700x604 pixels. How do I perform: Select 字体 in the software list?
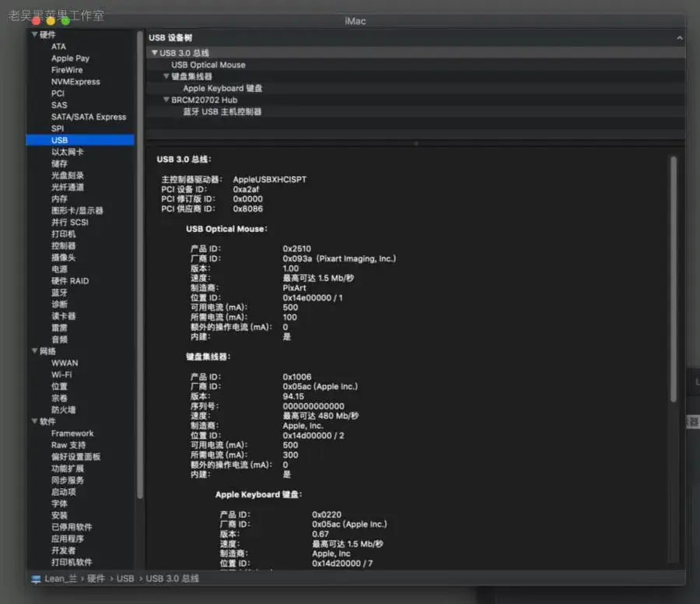click(x=59, y=504)
